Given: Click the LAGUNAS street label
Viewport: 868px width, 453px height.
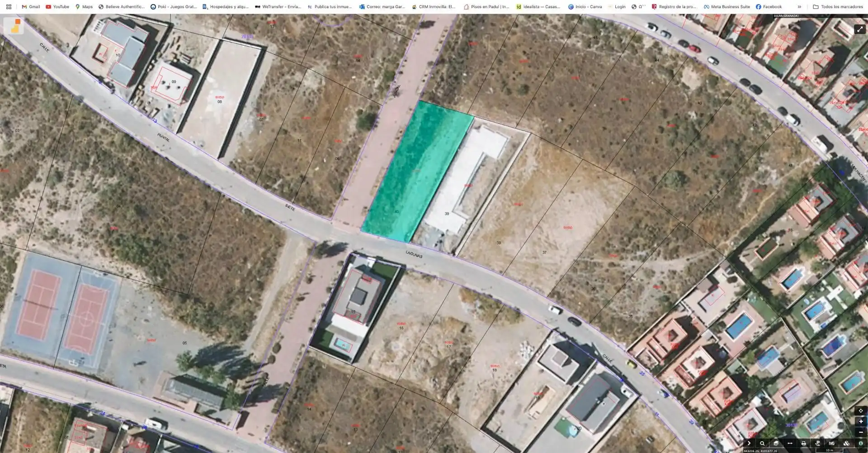Looking at the screenshot, I should (x=414, y=255).
